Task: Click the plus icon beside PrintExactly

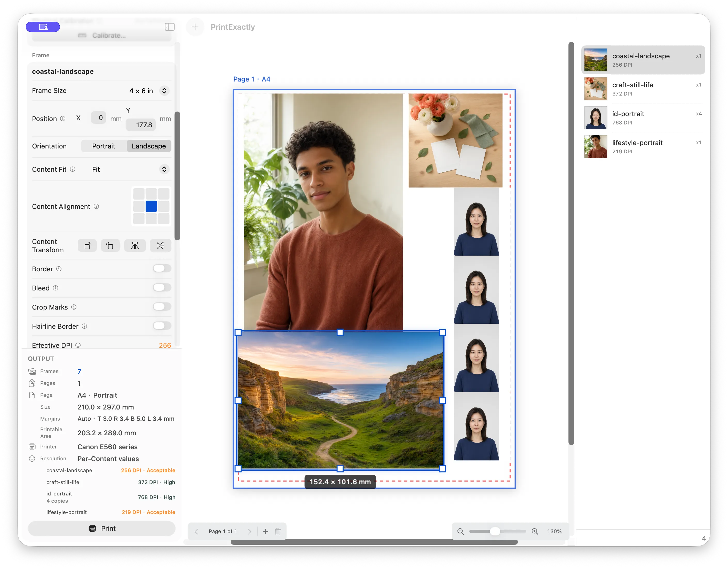Action: [195, 27]
